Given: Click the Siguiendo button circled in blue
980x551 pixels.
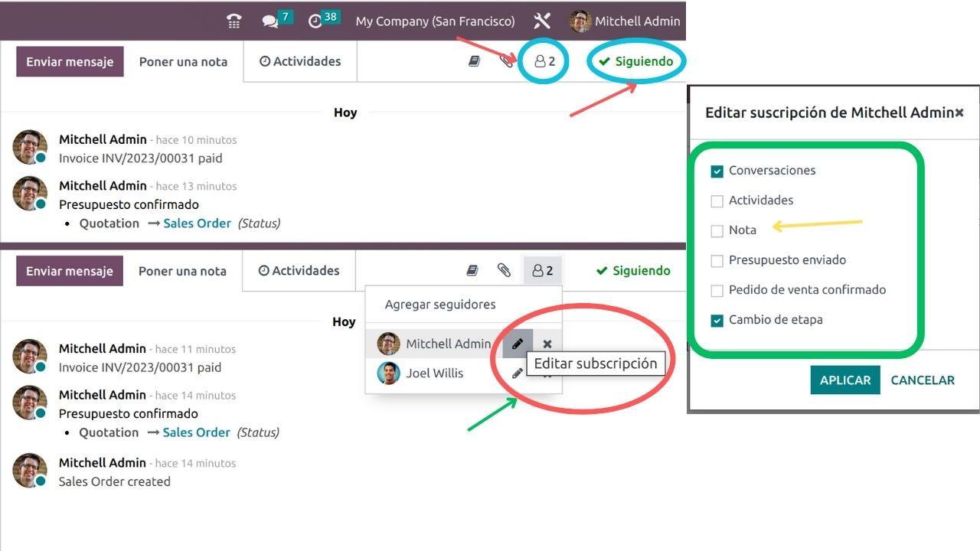Looking at the screenshot, I should point(636,61).
